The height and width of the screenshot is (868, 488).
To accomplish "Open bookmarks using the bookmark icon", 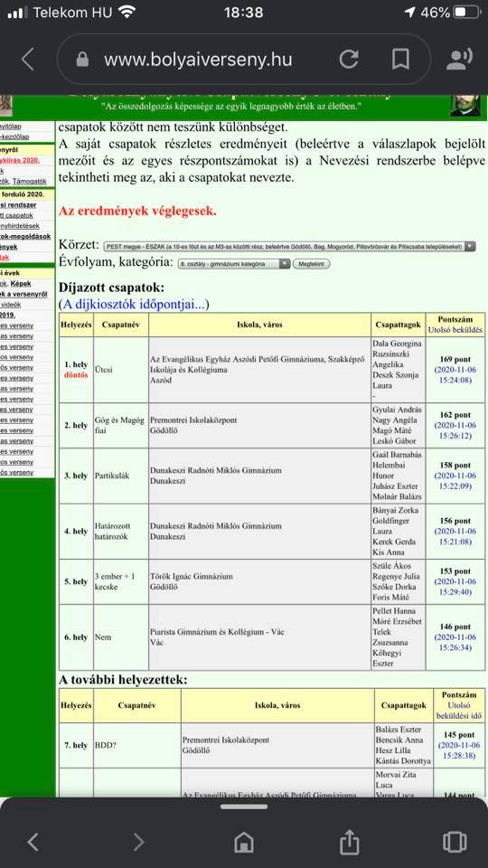I will pos(400,59).
